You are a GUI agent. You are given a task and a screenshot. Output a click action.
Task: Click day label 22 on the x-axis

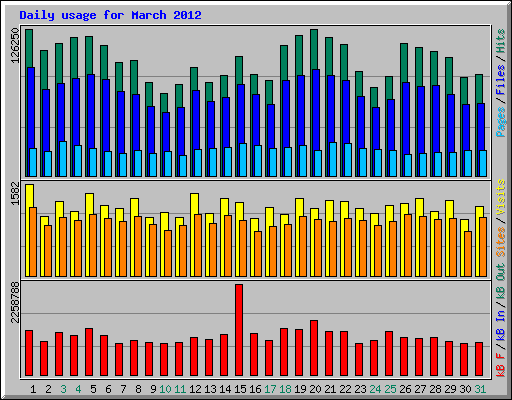coord(345,389)
